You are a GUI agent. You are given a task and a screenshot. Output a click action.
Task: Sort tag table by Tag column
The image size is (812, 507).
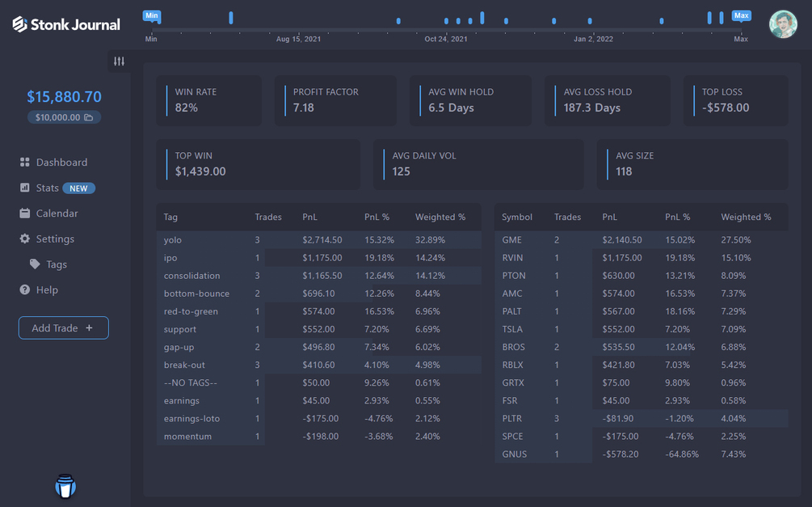click(x=170, y=217)
